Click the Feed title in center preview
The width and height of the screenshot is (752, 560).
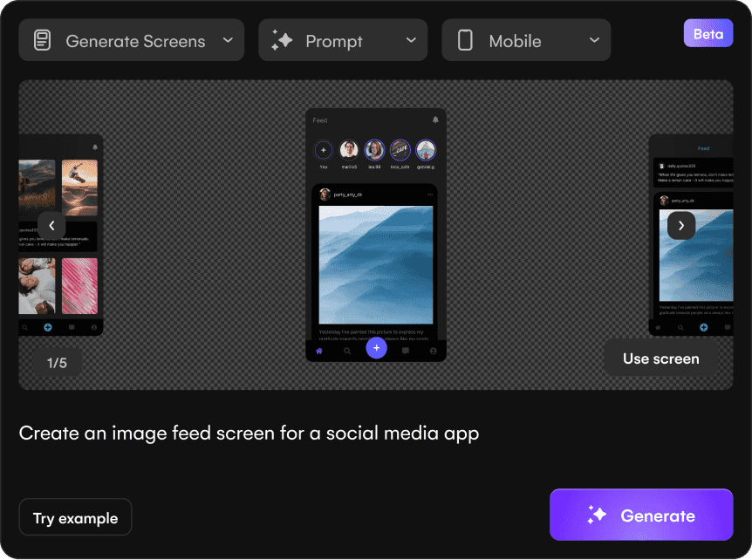click(320, 120)
